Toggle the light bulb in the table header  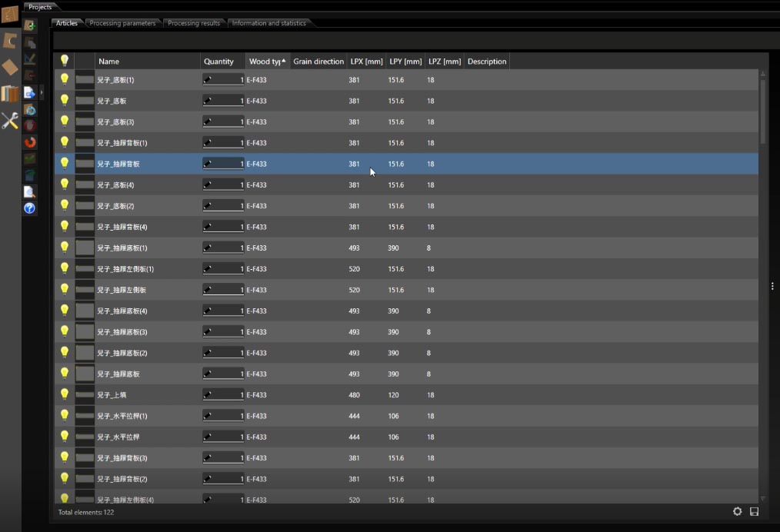[65, 61]
